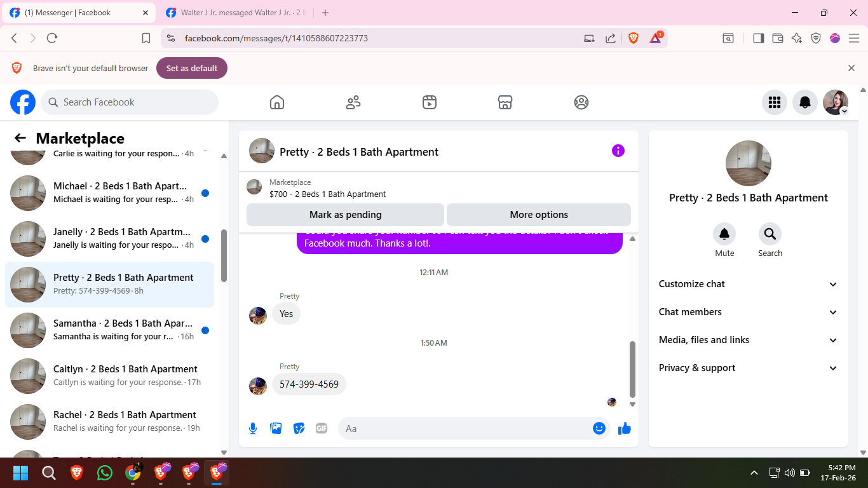Reload the current page
868x488 pixels.
click(52, 38)
